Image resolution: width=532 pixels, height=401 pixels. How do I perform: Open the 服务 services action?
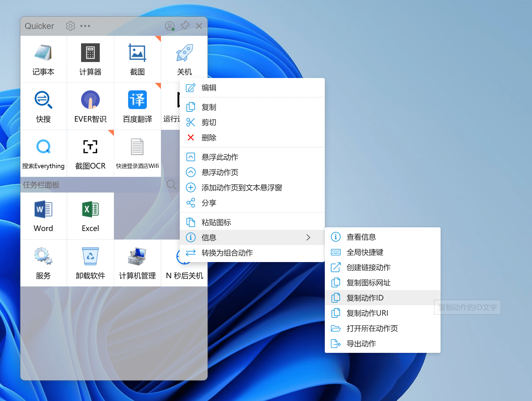[x=43, y=263]
